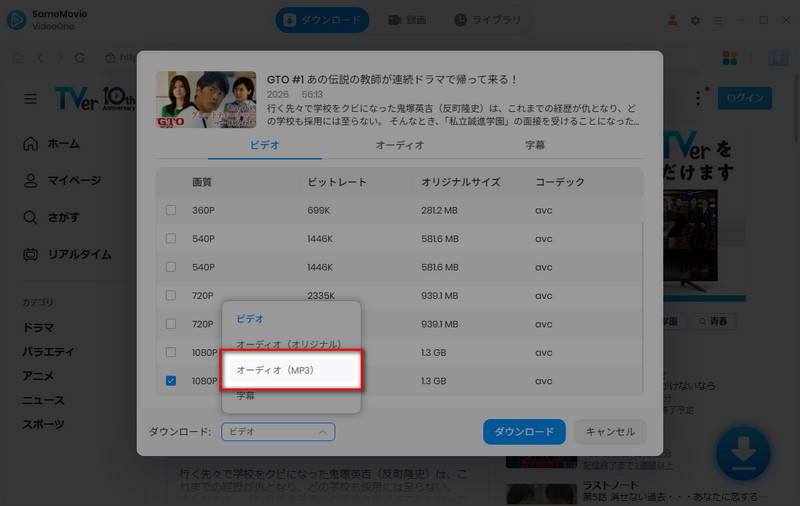Open the hamburger menu in title bar
This screenshot has height=506, width=800.
tap(718, 20)
